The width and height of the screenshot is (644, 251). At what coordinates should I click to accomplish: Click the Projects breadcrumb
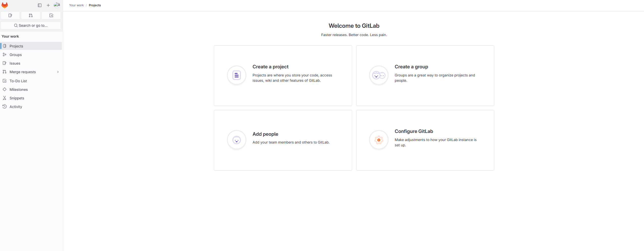[x=95, y=5]
